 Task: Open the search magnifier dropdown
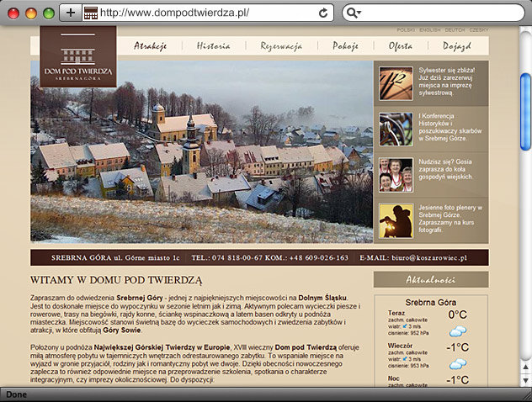tap(354, 13)
